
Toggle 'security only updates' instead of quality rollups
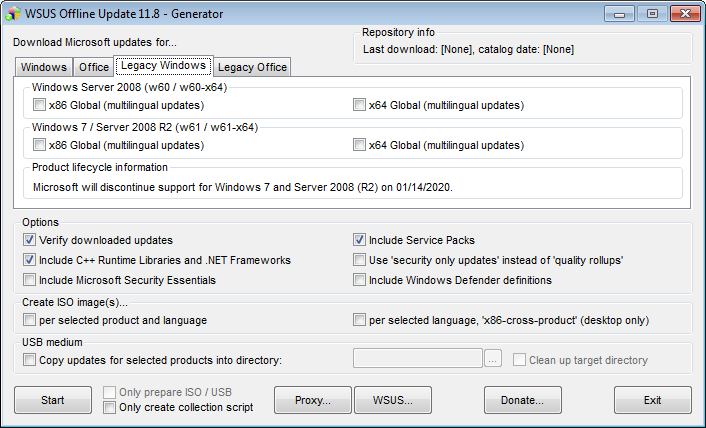(359, 260)
